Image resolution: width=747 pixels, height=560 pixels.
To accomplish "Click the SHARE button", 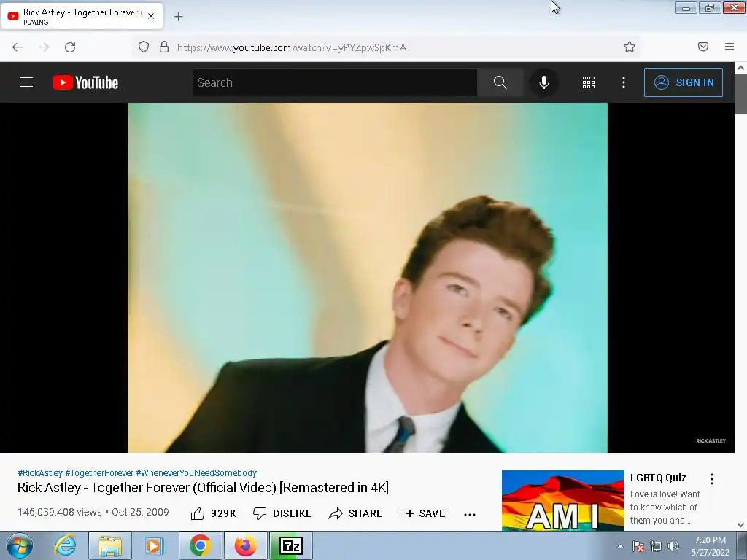I will tap(355, 513).
